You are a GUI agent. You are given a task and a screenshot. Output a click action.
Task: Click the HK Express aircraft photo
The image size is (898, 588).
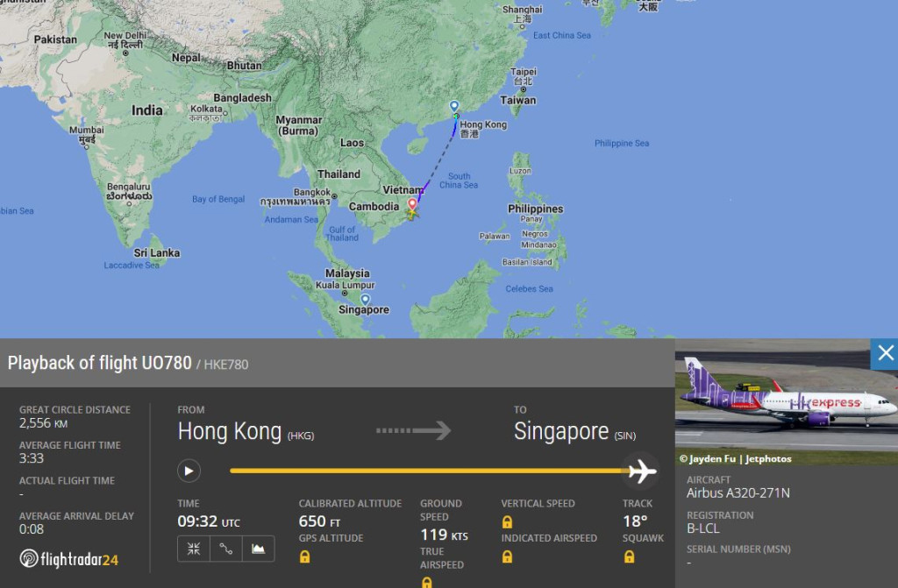pos(787,400)
